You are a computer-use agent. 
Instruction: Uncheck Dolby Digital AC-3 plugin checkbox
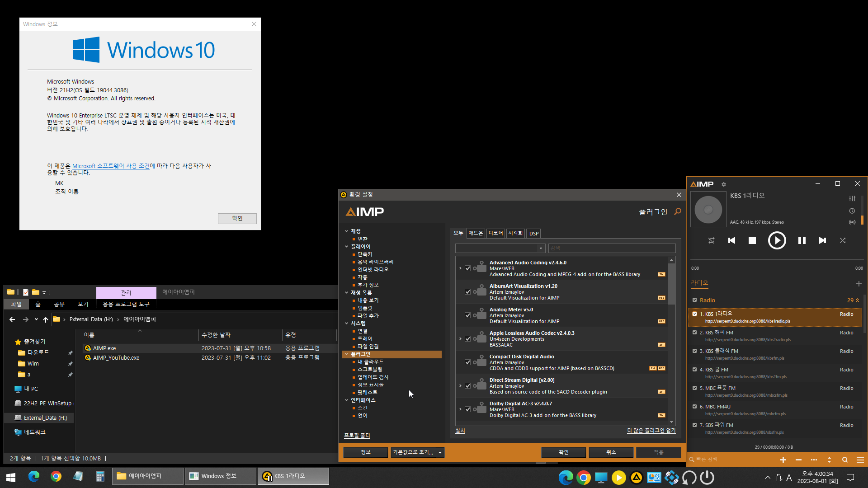pyautogui.click(x=468, y=409)
